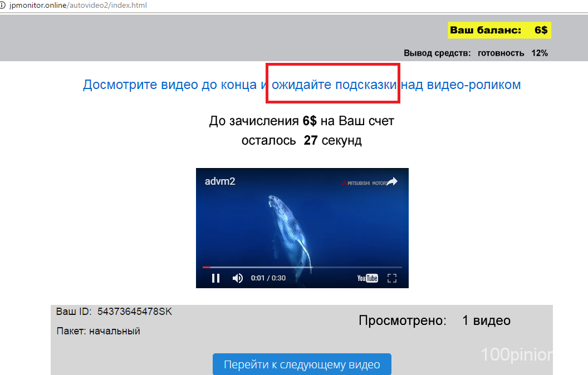Click the Mitsubishi Motors logo in the video
The height and width of the screenshot is (375, 588).
click(364, 183)
